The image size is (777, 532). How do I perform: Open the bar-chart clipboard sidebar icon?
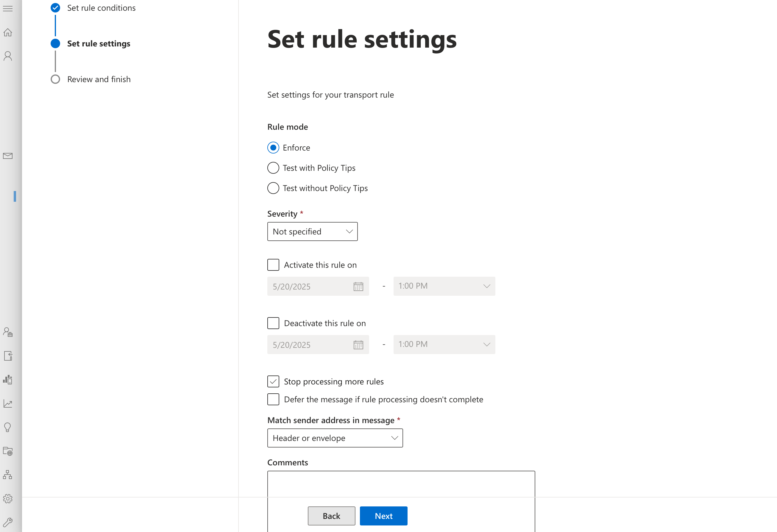coord(8,380)
